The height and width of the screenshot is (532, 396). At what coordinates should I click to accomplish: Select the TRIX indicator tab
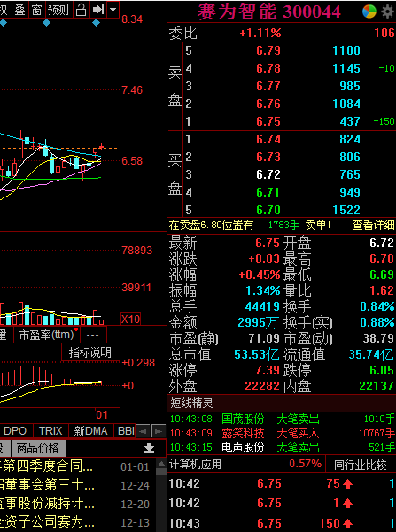tap(50, 430)
